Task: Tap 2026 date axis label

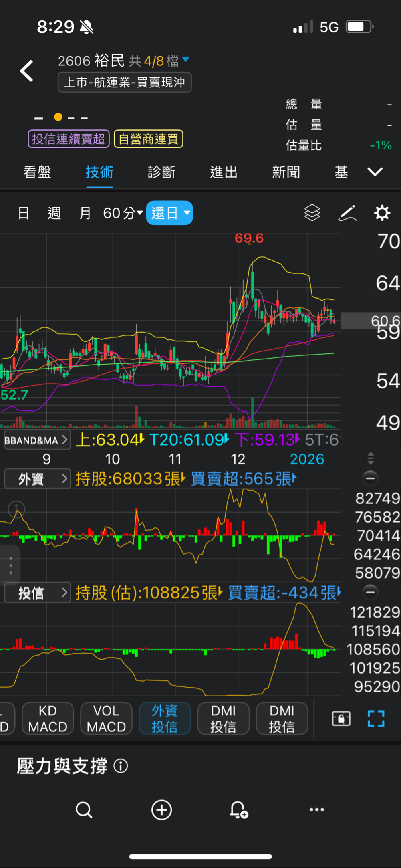Action: [x=307, y=459]
